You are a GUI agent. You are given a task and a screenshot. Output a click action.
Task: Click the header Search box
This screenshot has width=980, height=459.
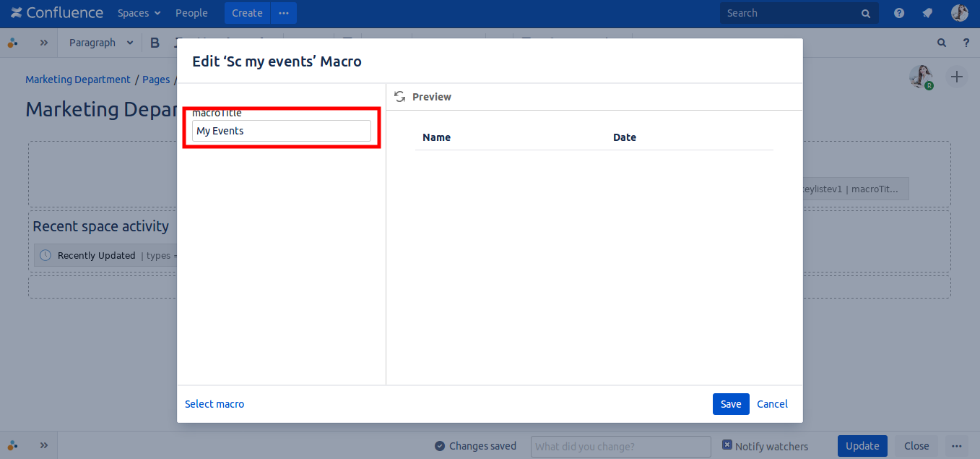[791, 13]
